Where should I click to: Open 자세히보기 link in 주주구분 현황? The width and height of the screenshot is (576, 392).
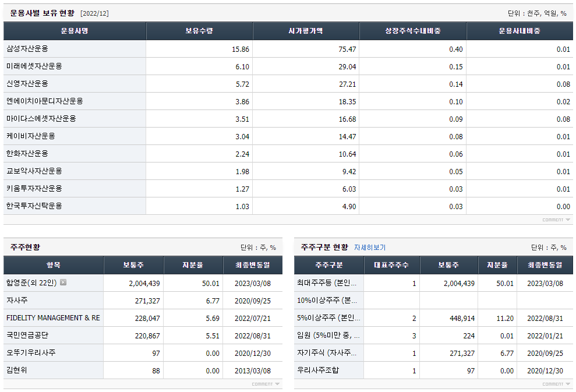pos(370,247)
